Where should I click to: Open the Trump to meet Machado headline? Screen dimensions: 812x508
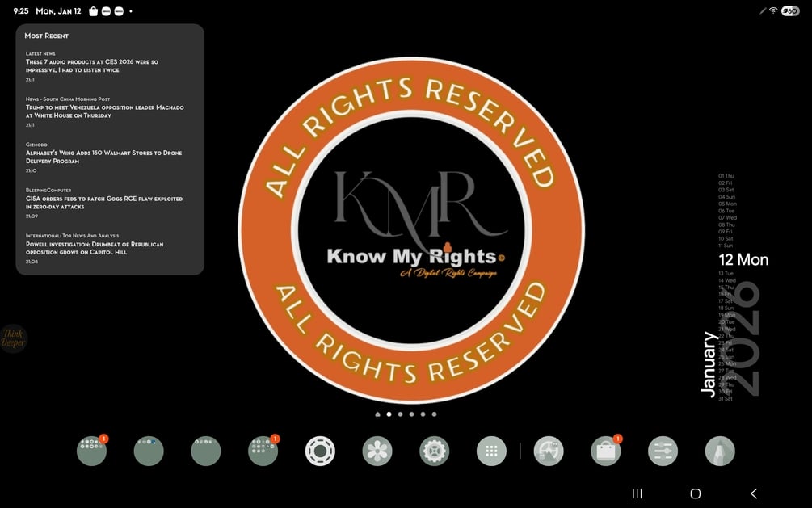click(104, 111)
